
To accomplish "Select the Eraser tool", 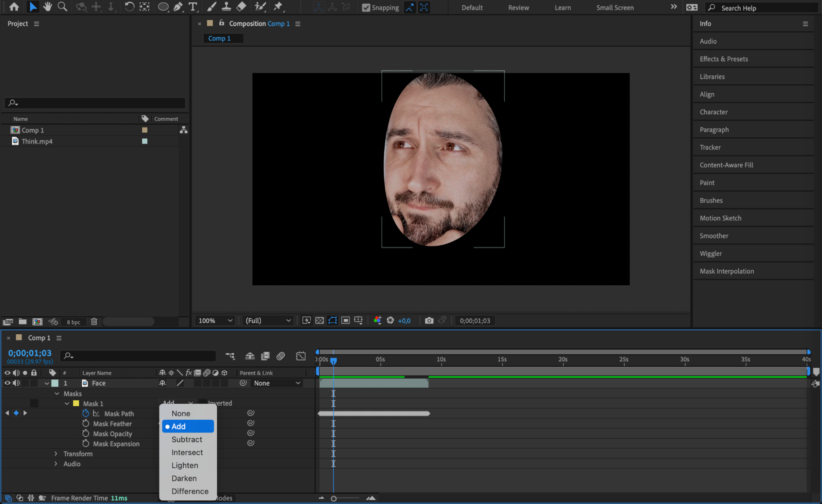I will click(x=241, y=7).
